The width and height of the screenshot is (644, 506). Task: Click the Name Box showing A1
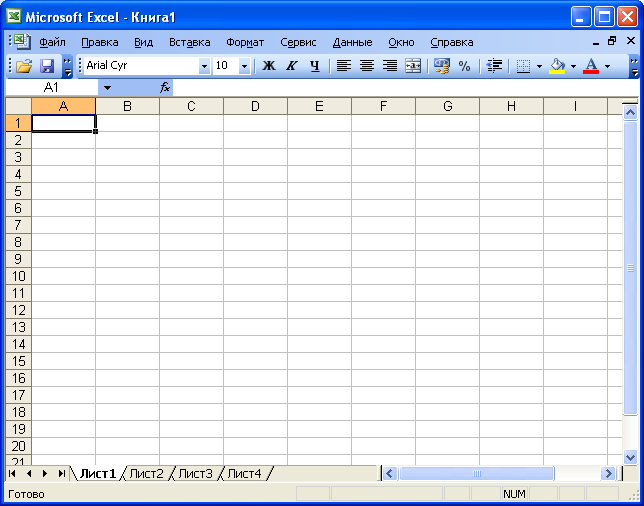tap(51, 87)
